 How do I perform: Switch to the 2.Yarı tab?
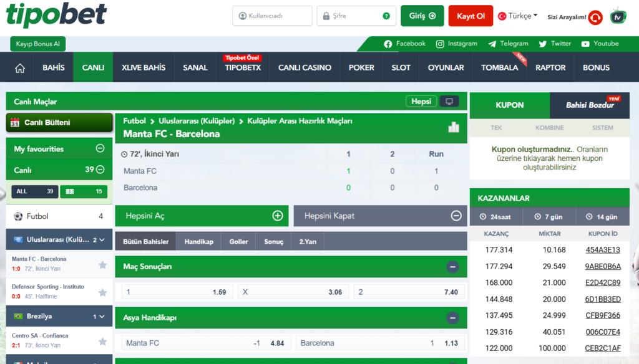click(x=308, y=241)
